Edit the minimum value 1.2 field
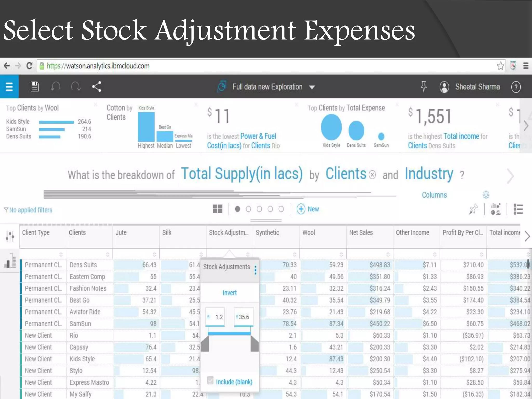Viewport: 532px width, 399px height. coord(215,317)
